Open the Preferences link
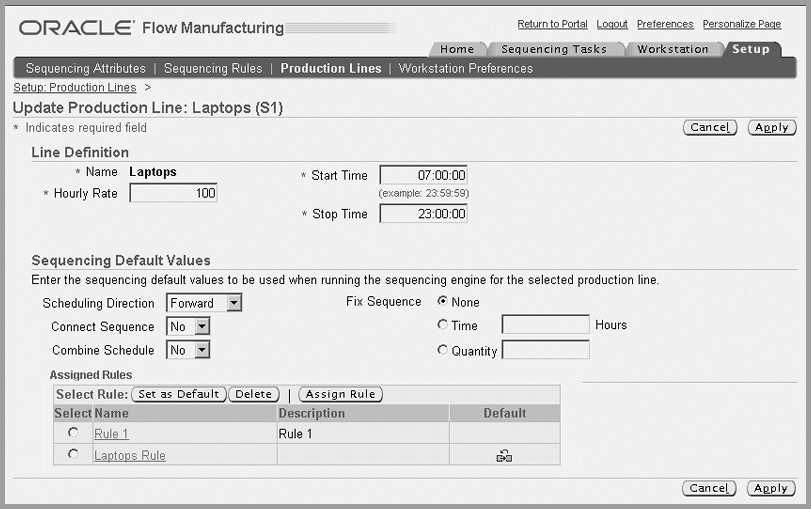The image size is (811, 509). [665, 24]
